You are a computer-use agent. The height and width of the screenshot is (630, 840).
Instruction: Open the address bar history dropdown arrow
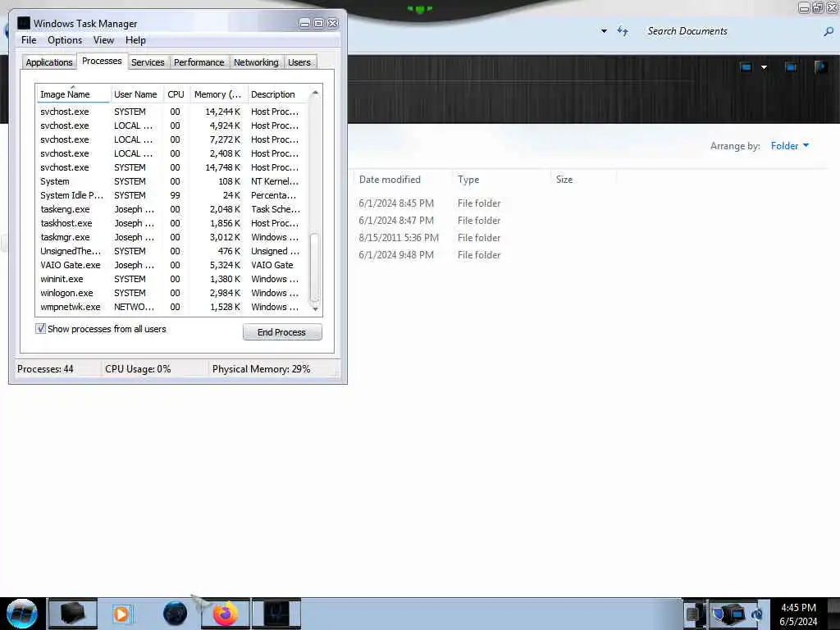(605, 31)
